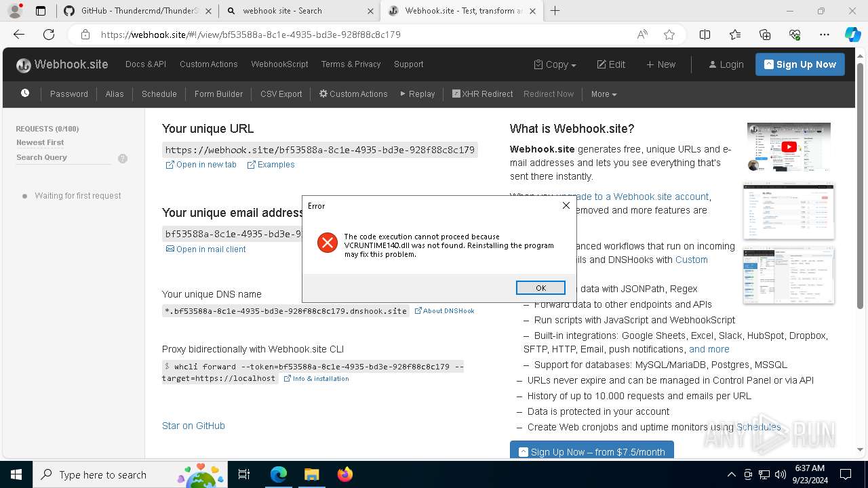Click Sign Up Now from $7.5/month
The height and width of the screenshot is (488, 868).
point(592,451)
